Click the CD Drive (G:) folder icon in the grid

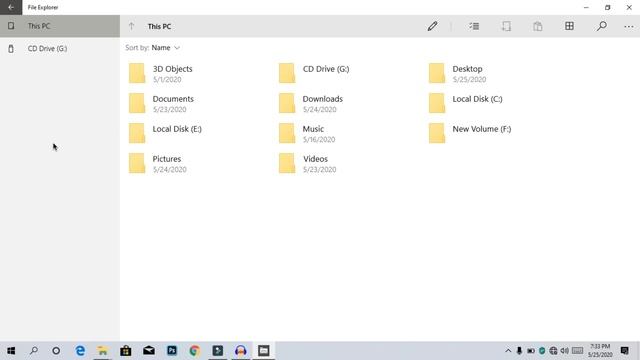pyautogui.click(x=287, y=73)
